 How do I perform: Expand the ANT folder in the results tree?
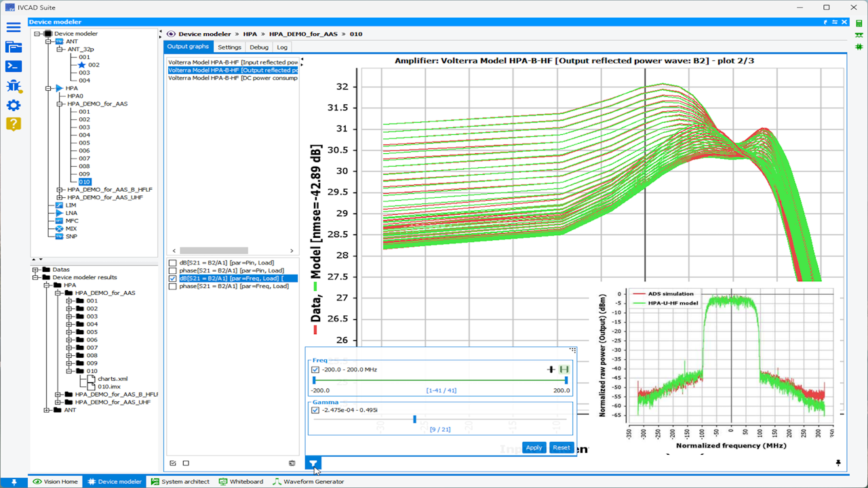(47, 410)
